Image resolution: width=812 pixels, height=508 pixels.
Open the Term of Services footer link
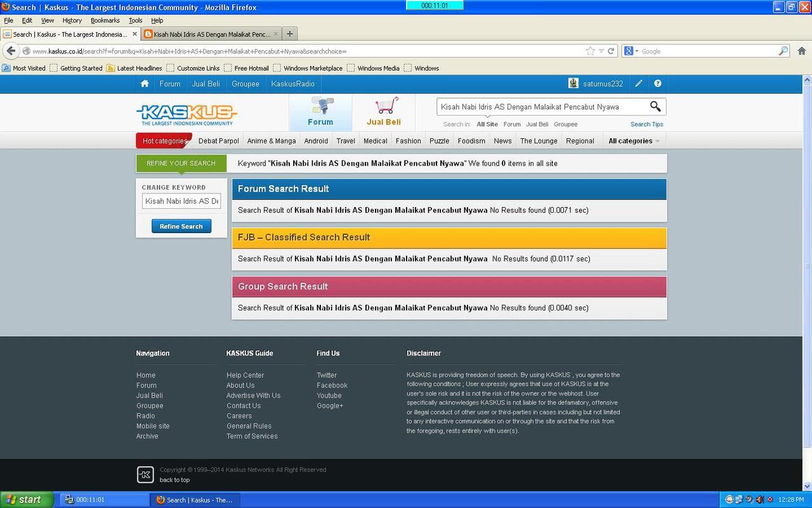pyautogui.click(x=252, y=436)
